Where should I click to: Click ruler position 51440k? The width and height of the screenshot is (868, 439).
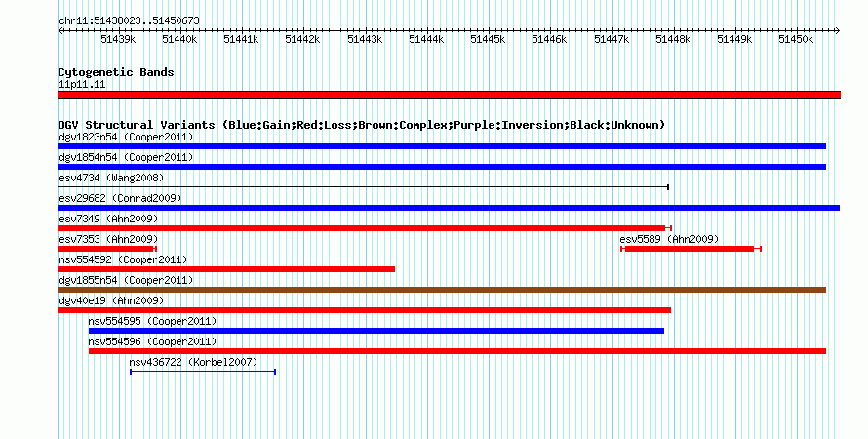[179, 40]
